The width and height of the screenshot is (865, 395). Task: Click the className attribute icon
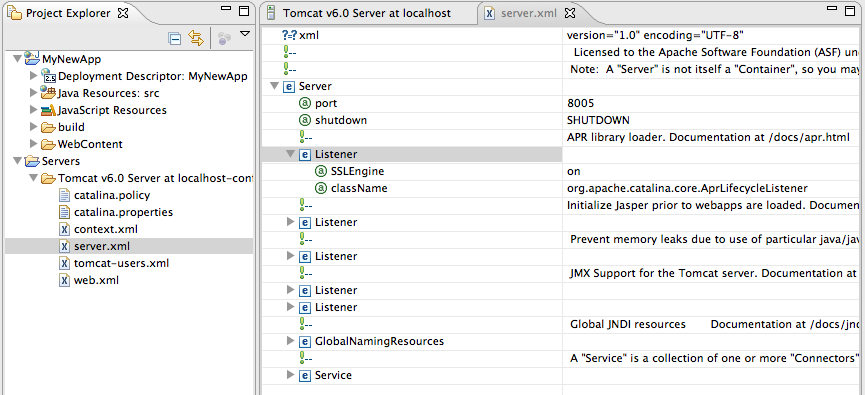tap(321, 189)
